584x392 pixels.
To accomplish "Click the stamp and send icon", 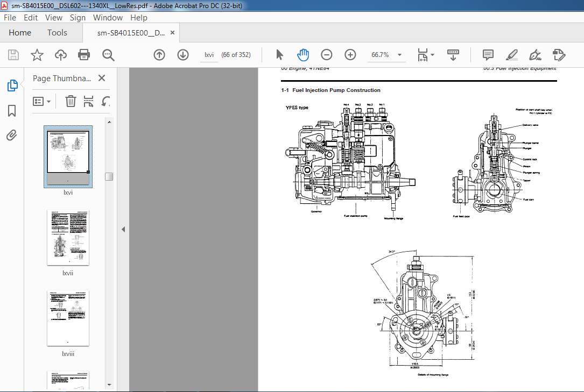I will point(559,55).
